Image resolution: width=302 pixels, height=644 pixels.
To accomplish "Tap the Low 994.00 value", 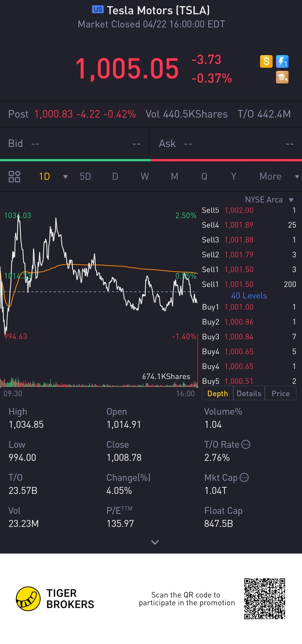I will [x=22, y=458].
